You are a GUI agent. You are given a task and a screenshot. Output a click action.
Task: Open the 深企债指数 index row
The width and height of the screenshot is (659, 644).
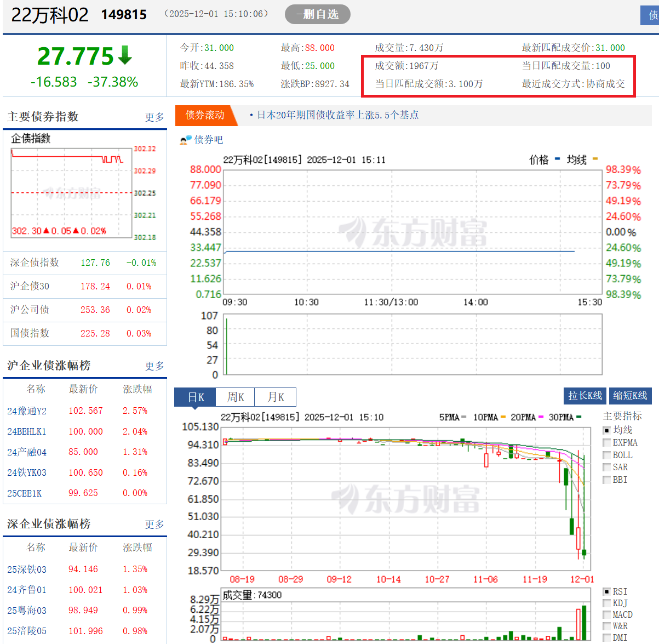(85, 263)
